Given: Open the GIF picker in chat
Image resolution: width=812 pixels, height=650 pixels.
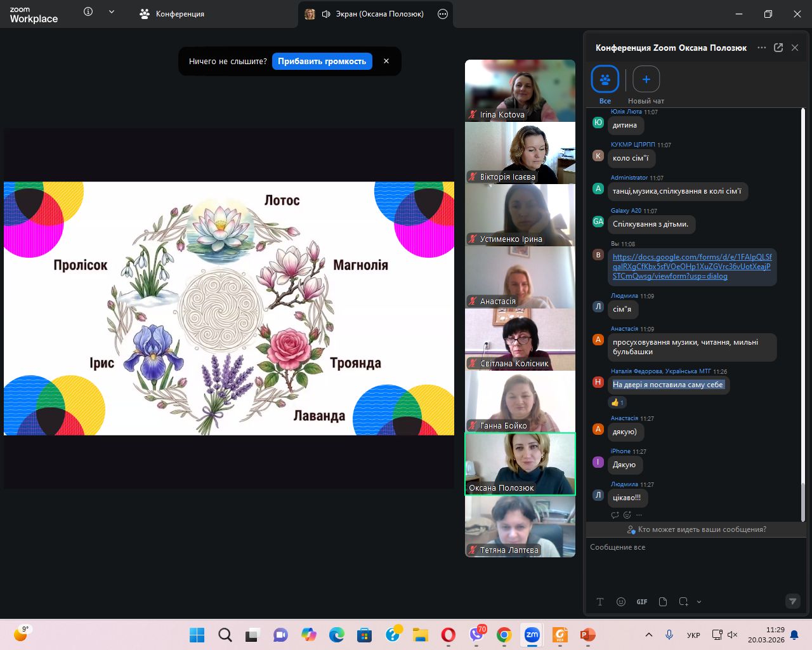Looking at the screenshot, I should tap(641, 602).
